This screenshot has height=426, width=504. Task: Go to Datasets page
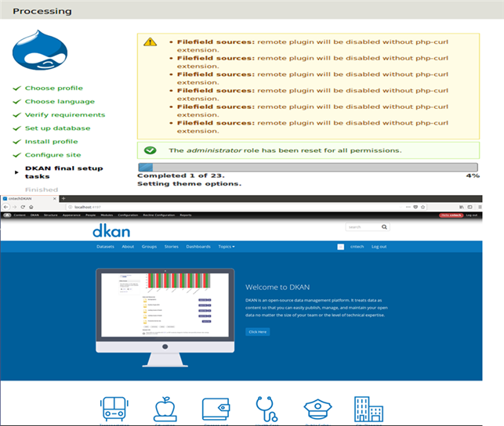pos(106,247)
